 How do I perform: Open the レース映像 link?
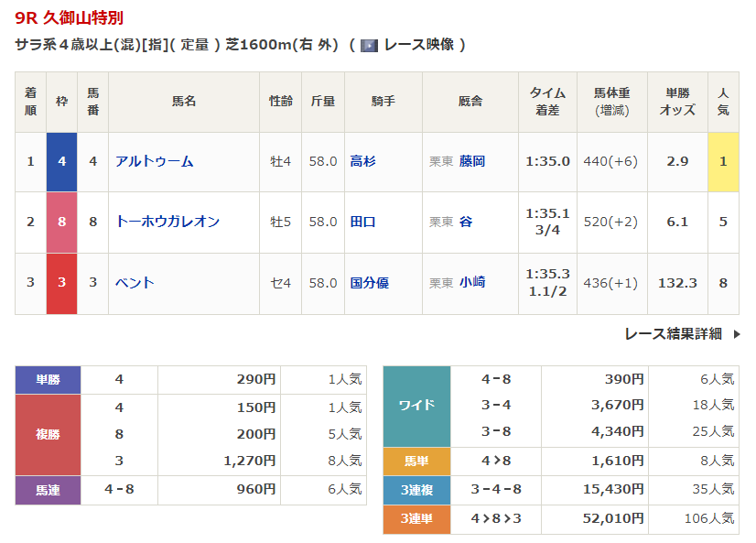click(418, 45)
